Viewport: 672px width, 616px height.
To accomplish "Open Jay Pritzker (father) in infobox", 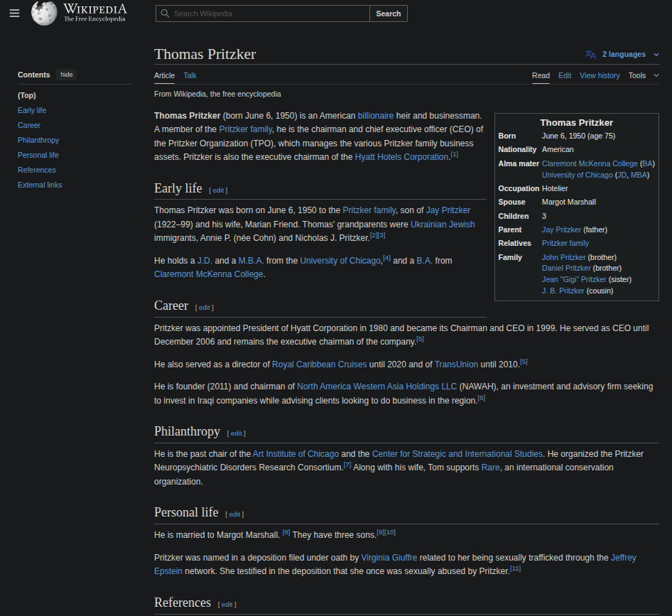I will [561, 229].
